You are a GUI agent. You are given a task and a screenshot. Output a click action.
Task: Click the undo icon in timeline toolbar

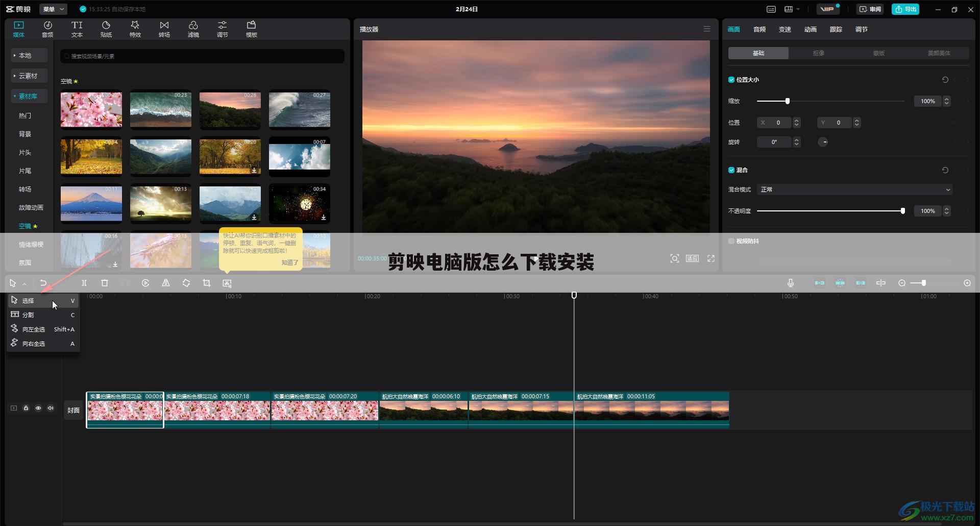tap(43, 283)
